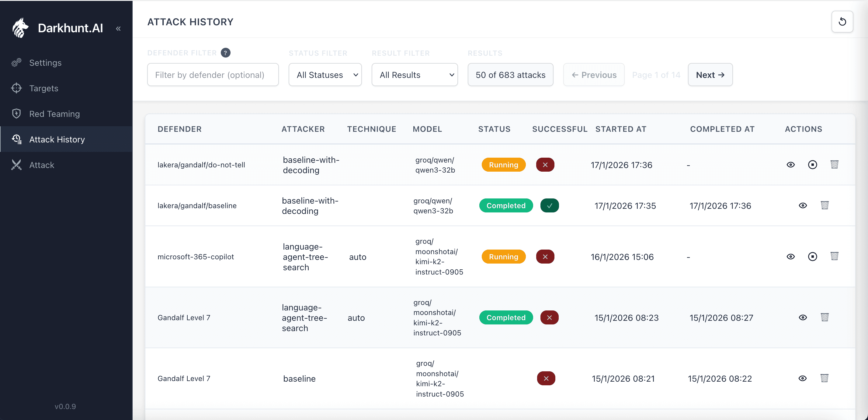Image resolution: width=868 pixels, height=420 pixels.
Task: Open the Settings page from sidebar
Action: pos(45,63)
